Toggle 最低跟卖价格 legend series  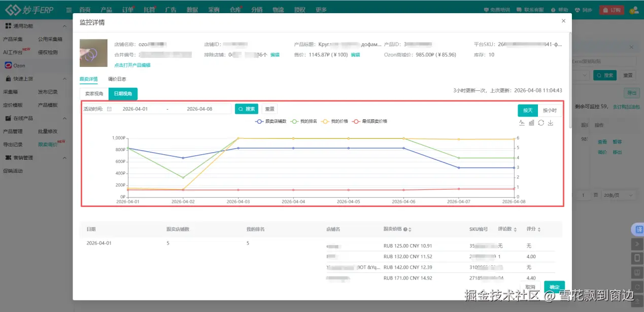(370, 121)
